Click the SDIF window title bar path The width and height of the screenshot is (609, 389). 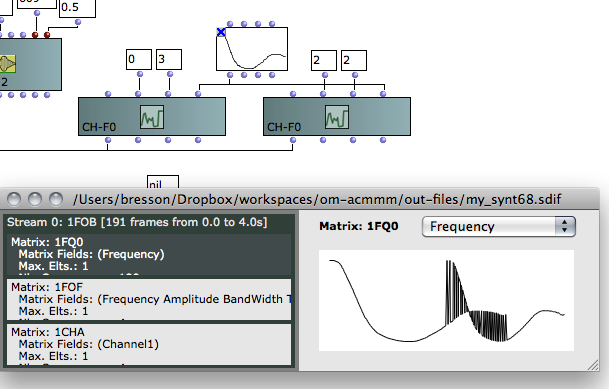coord(317,200)
